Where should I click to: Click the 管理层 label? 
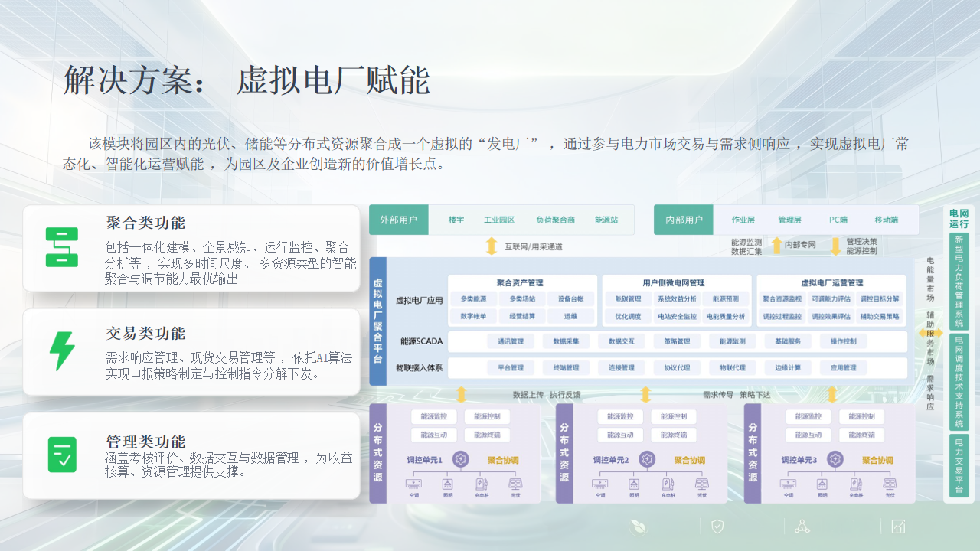click(789, 220)
